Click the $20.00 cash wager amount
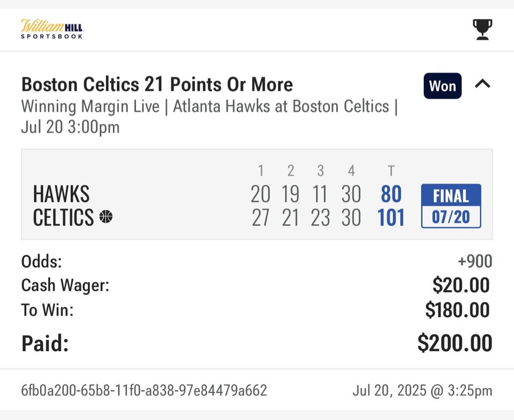Image resolution: width=514 pixels, height=420 pixels. click(461, 285)
